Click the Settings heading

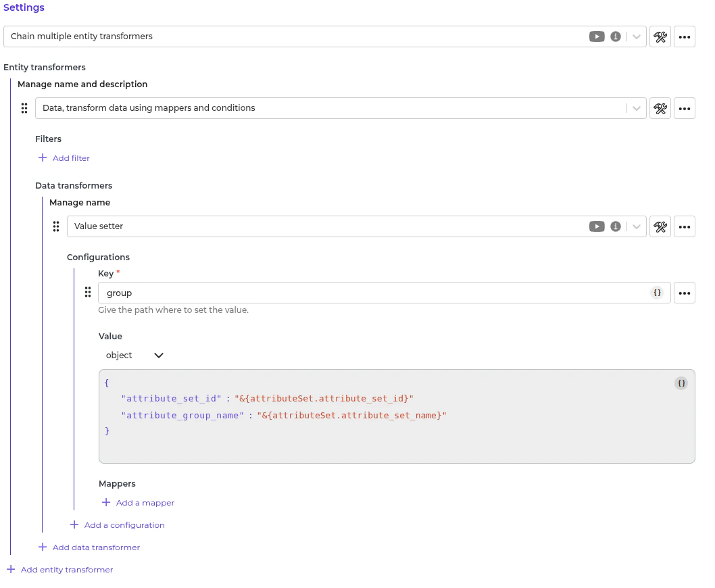coord(24,7)
